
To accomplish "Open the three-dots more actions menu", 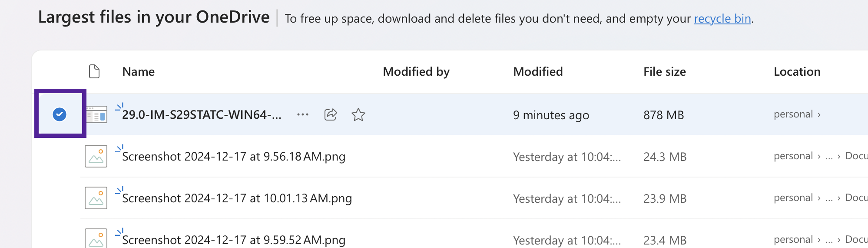I will [x=303, y=114].
